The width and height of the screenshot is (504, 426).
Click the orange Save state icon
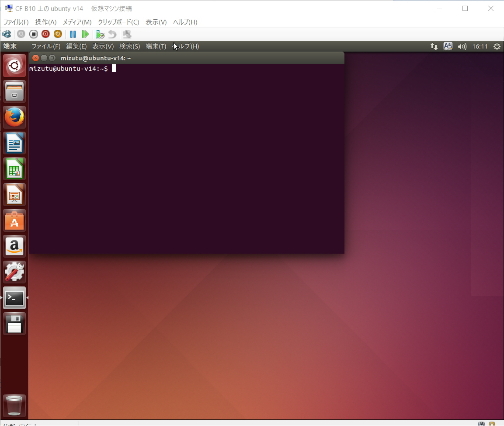58,34
